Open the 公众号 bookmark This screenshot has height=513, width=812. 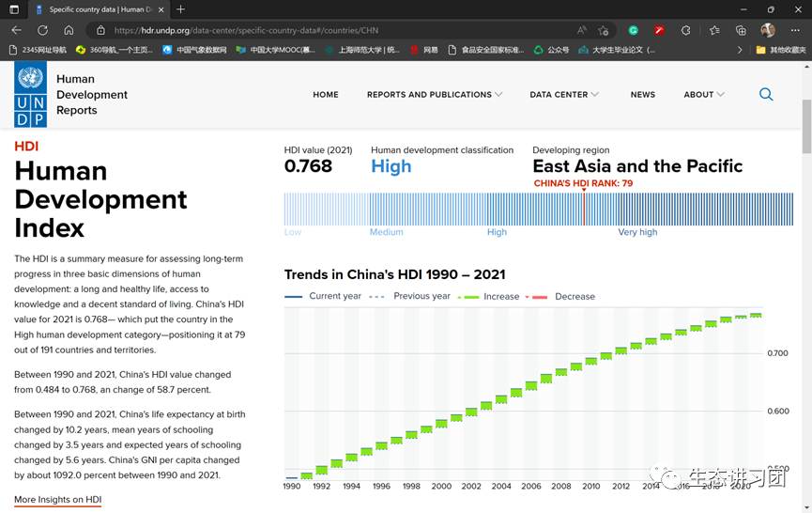(x=552, y=50)
